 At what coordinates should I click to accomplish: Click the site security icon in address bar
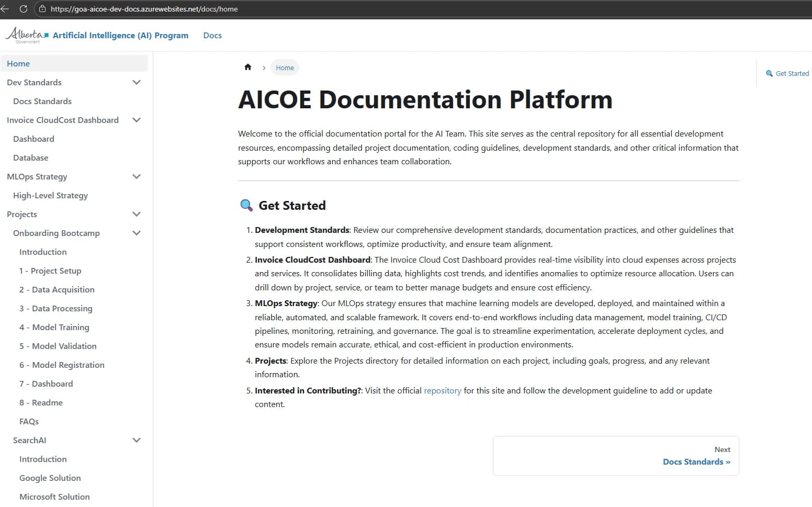point(41,8)
